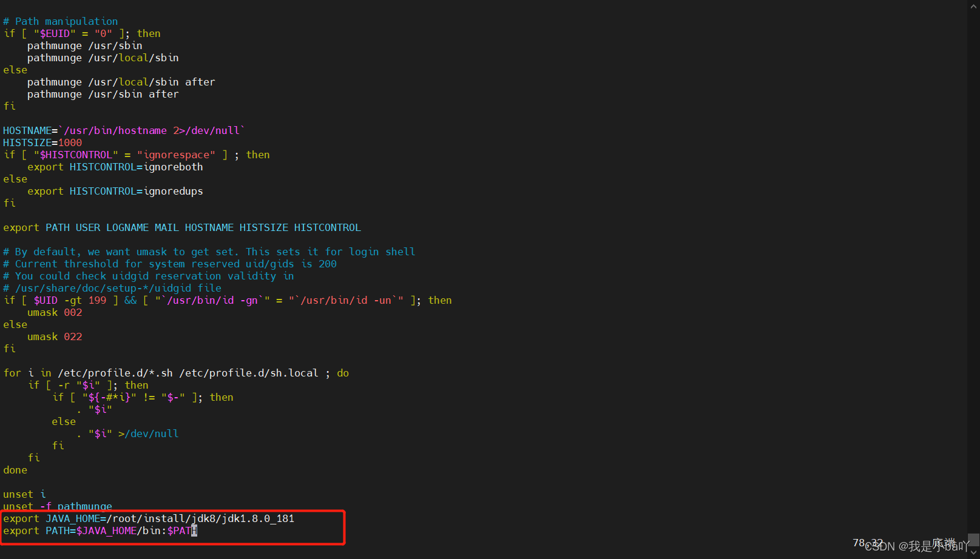Click the '${-#*i}' condition line

coord(143,397)
